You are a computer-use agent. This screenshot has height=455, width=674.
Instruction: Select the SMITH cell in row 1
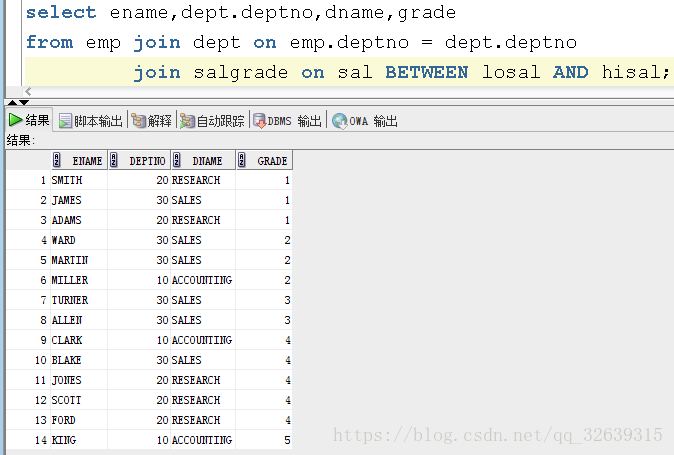[x=79, y=180]
